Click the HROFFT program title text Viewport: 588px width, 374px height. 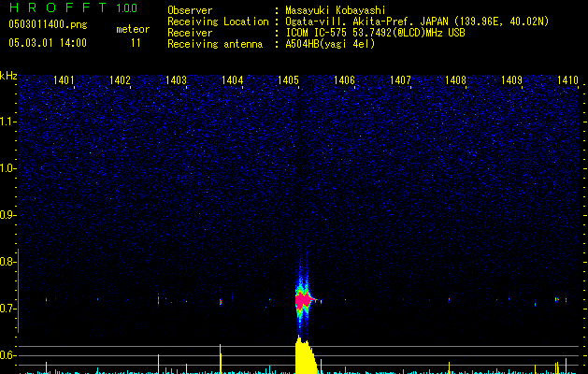point(57,7)
